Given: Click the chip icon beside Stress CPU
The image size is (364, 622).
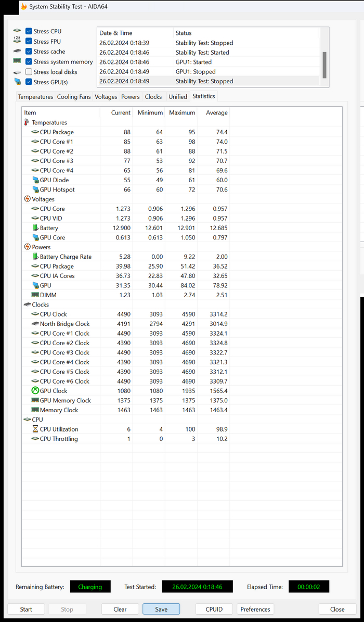Looking at the screenshot, I should point(17,31).
